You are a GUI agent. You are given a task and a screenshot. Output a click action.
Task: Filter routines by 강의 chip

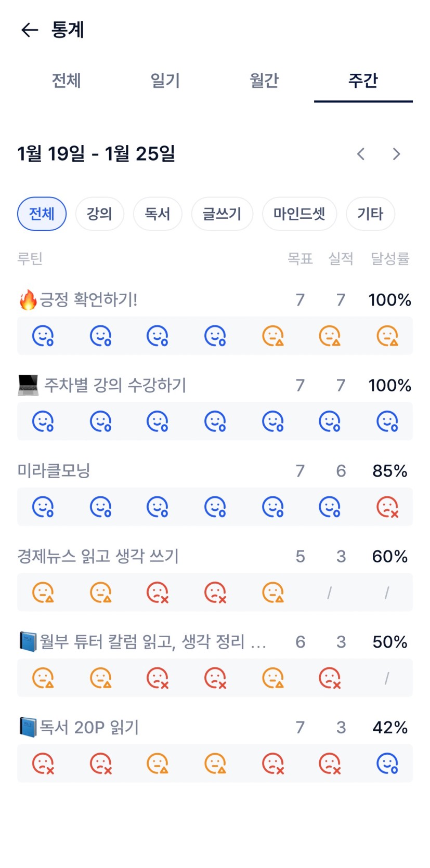click(x=99, y=214)
